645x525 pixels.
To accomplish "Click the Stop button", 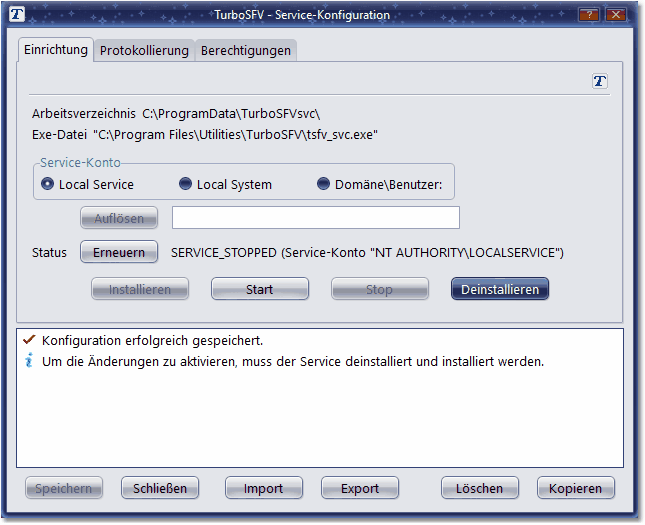I will [379, 289].
